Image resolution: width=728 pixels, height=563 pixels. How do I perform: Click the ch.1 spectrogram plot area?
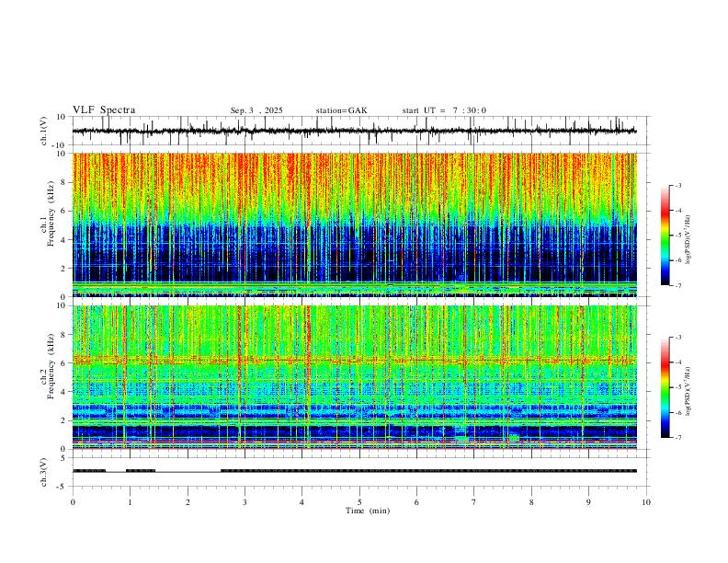[354, 224]
